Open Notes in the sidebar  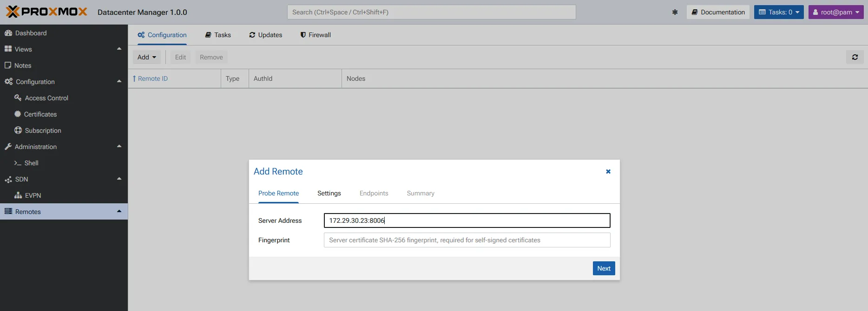click(x=23, y=65)
